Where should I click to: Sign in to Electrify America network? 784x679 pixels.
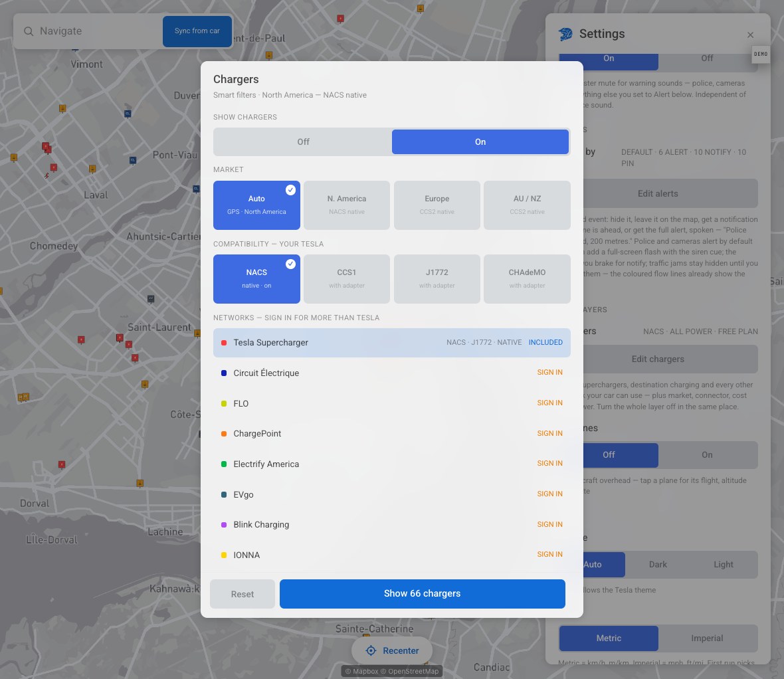point(549,464)
